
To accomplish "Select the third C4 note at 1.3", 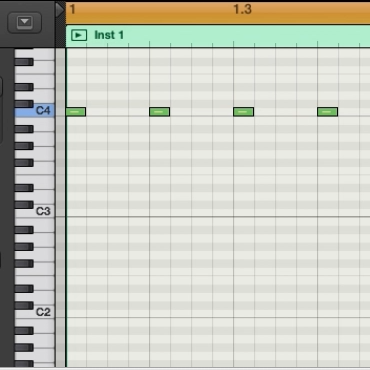I will [244, 112].
